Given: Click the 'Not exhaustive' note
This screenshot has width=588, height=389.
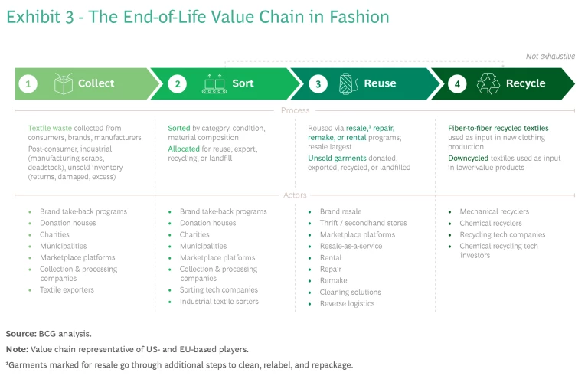Looking at the screenshot, I should [550, 56].
